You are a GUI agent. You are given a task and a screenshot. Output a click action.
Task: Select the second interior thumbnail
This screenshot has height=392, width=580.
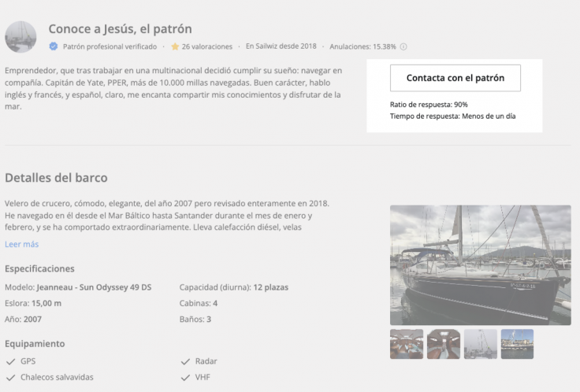(444, 344)
